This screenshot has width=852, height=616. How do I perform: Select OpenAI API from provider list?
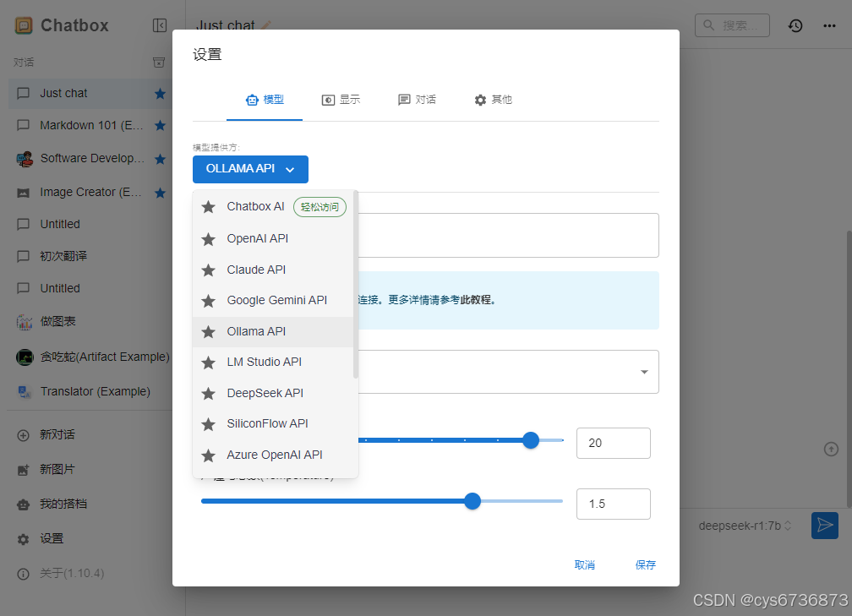click(273, 238)
